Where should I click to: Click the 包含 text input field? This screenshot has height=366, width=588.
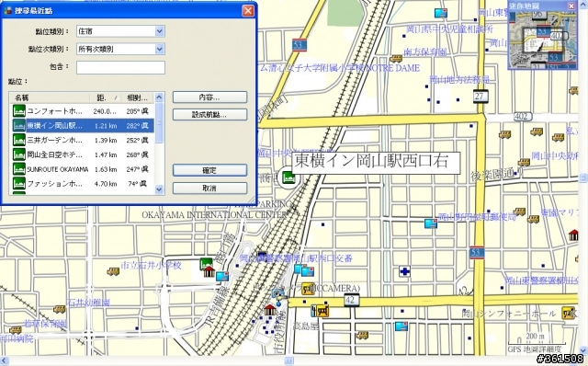click(120, 67)
